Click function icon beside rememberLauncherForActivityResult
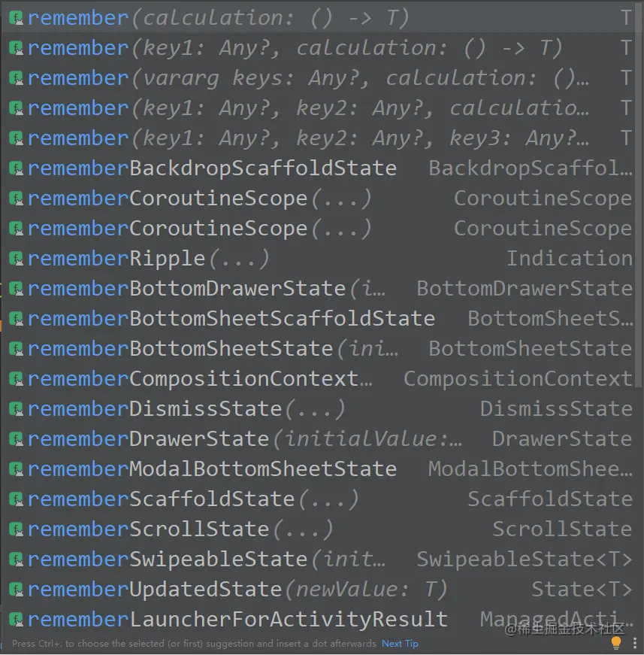This screenshot has width=644, height=655. tap(17, 620)
